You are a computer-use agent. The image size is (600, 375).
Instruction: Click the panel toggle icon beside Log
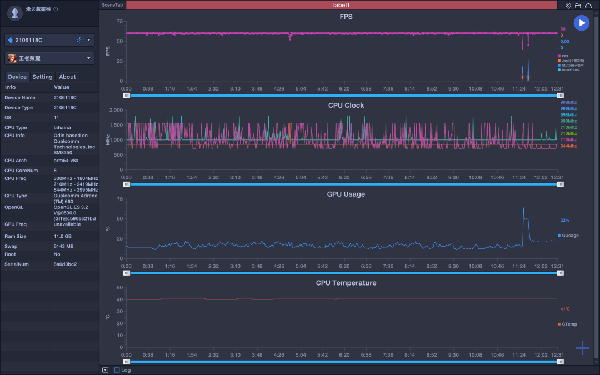tap(105, 370)
